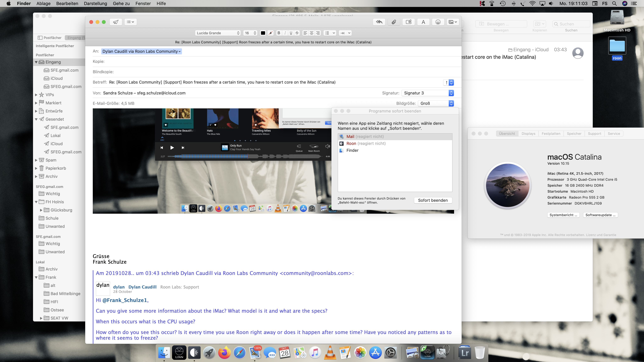644x362 pixels.
Task: Click the Softwareupdate button
Action: (x=600, y=215)
